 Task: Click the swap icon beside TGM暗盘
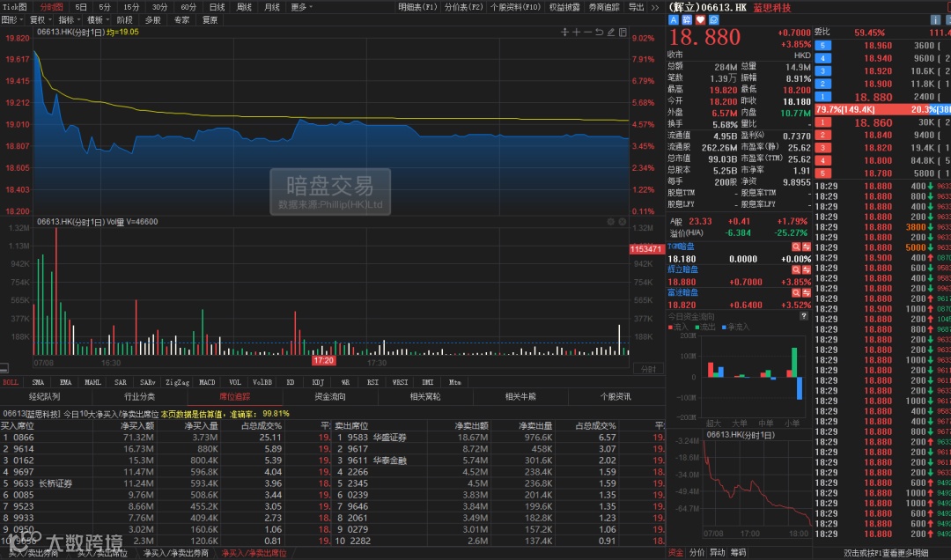(x=807, y=247)
